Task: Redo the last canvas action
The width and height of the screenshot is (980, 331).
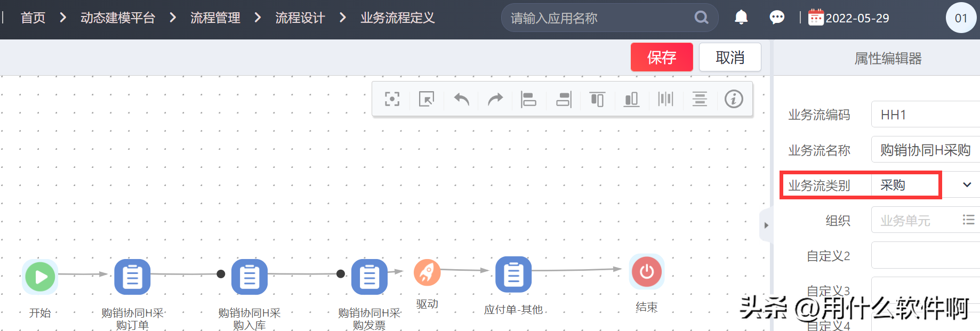Action: click(495, 99)
